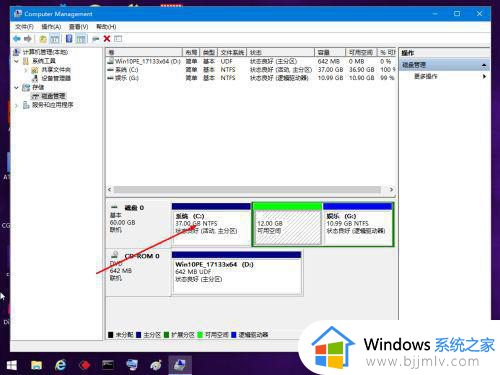
Task: Click the red X delete toolbar icon
Action: coord(107,39)
